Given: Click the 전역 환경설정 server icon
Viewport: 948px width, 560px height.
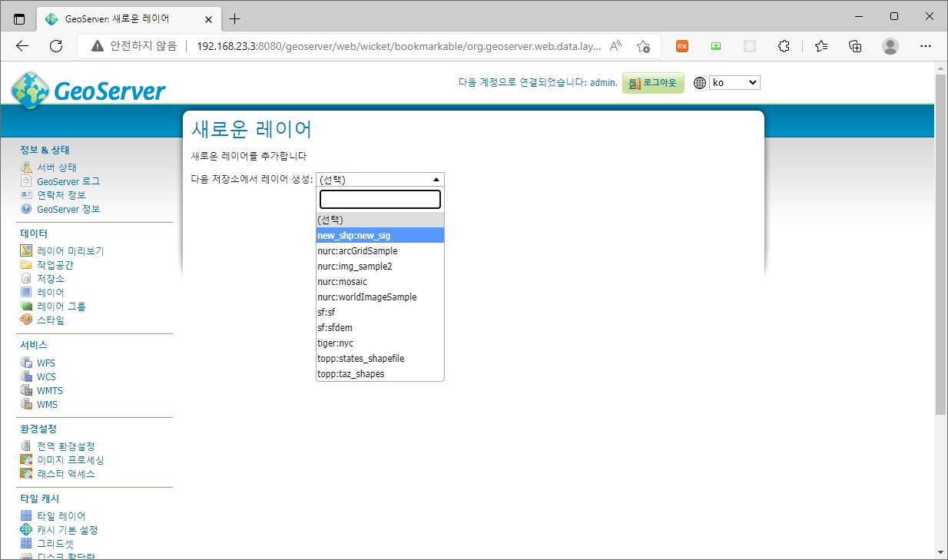Looking at the screenshot, I should (x=26, y=446).
